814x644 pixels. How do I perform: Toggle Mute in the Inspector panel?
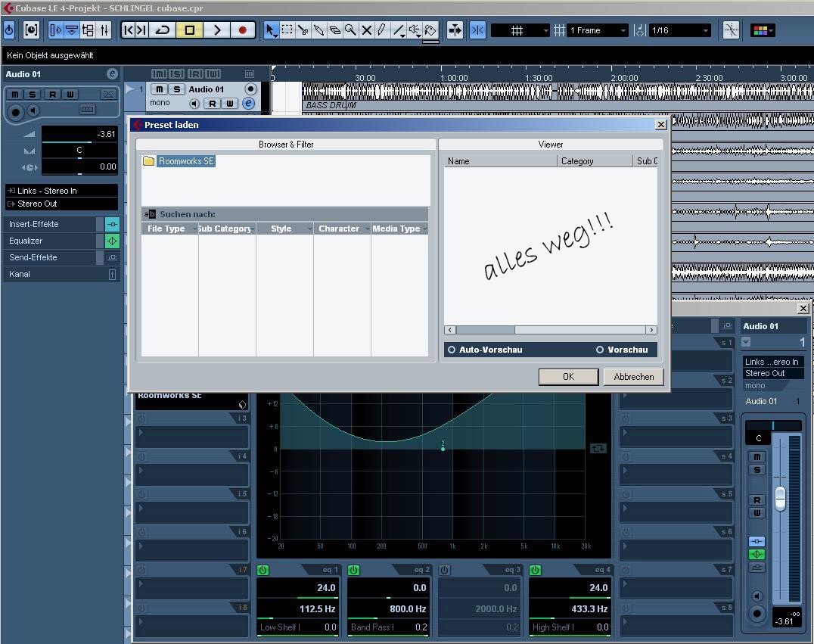[15, 94]
